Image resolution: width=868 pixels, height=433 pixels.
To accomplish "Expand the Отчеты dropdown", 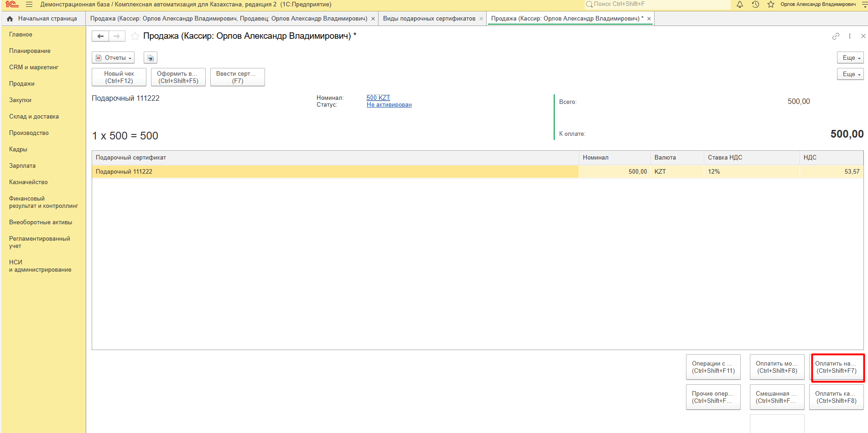I will click(113, 58).
